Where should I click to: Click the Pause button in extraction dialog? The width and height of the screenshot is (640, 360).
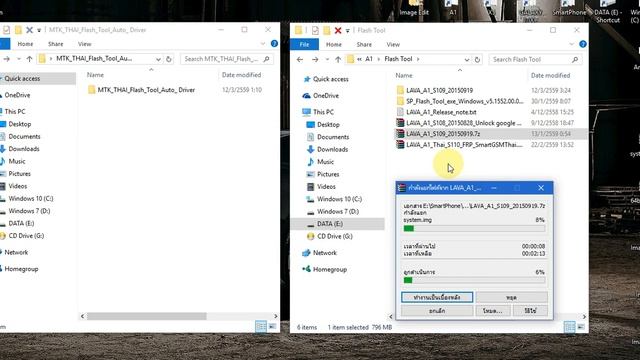click(512, 297)
